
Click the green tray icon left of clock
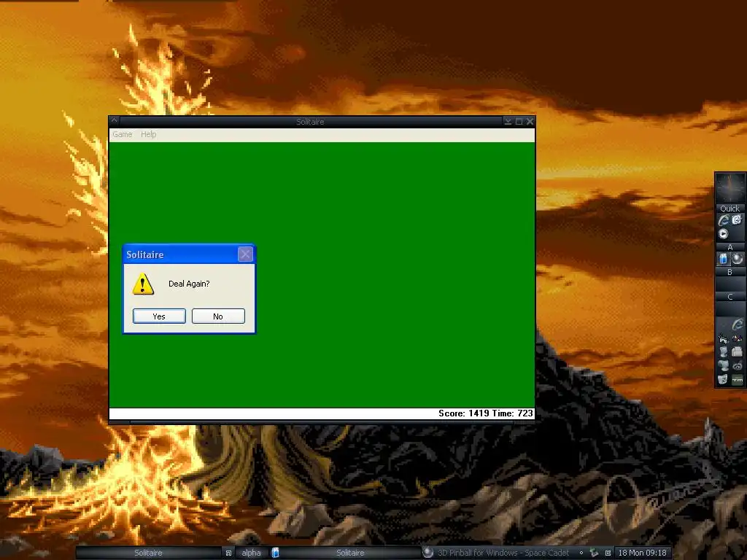pos(594,553)
